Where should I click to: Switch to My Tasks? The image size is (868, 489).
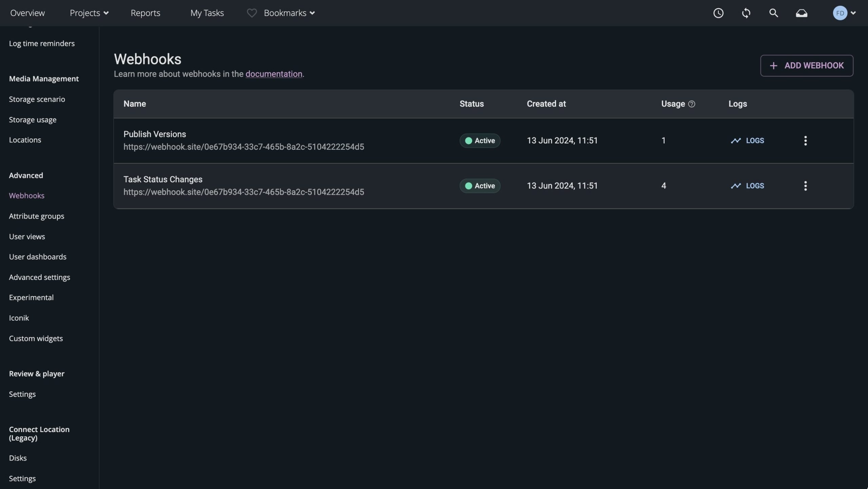click(207, 13)
